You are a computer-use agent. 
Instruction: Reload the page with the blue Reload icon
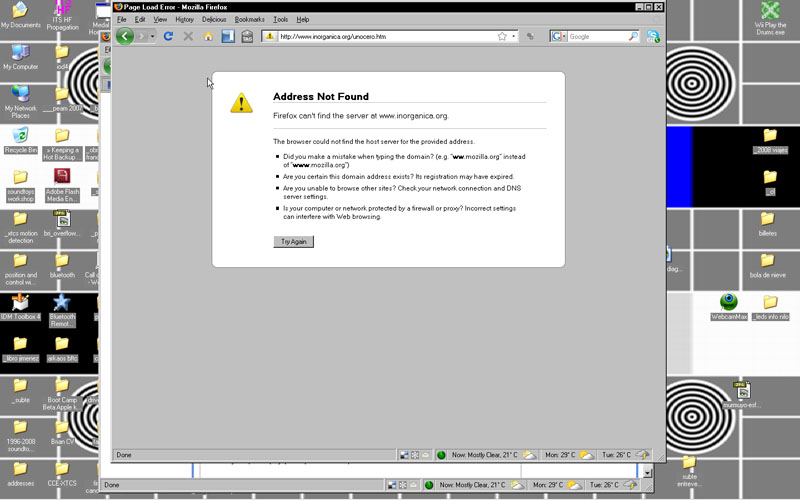[x=168, y=36]
